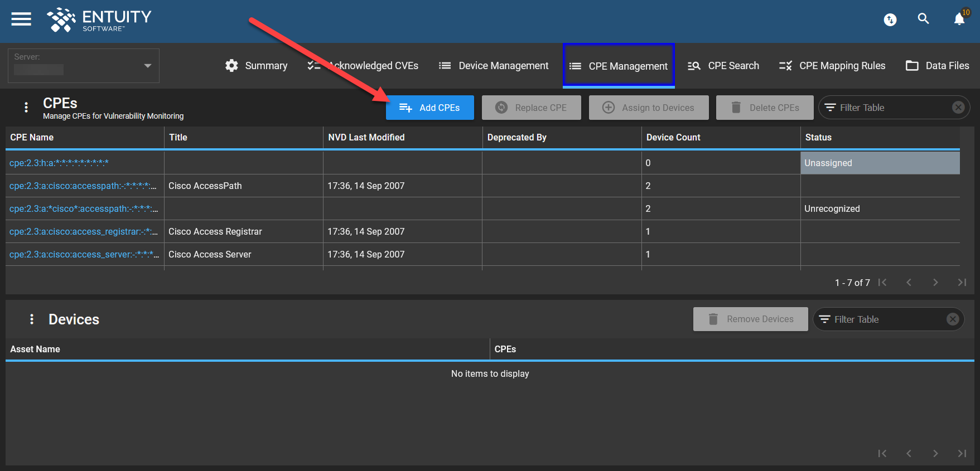The image size is (980, 471).
Task: Focus the Devices Filter Table input
Action: 888,319
